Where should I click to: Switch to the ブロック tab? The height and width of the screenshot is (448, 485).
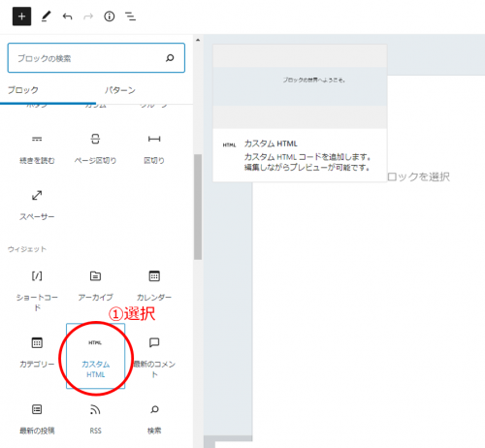coord(23,90)
